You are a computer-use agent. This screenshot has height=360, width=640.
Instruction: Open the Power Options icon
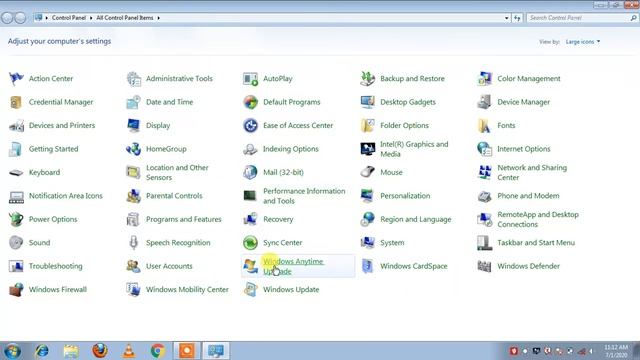16,219
